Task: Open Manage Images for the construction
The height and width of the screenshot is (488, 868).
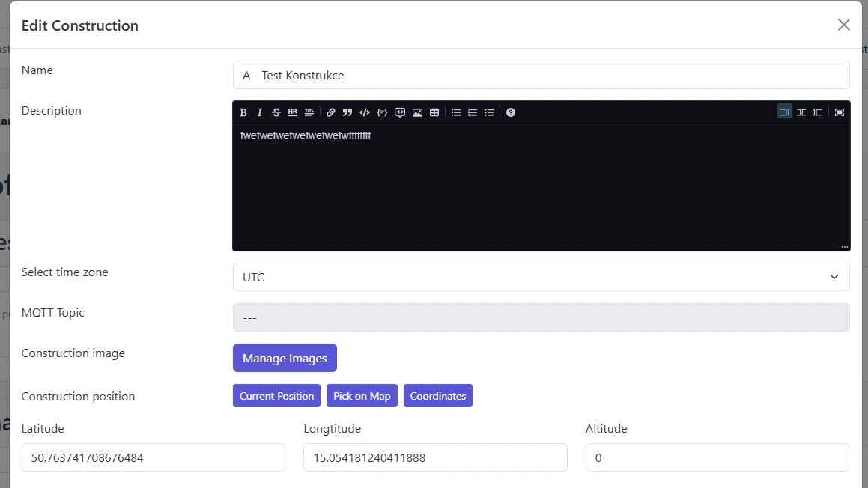Action: click(285, 358)
